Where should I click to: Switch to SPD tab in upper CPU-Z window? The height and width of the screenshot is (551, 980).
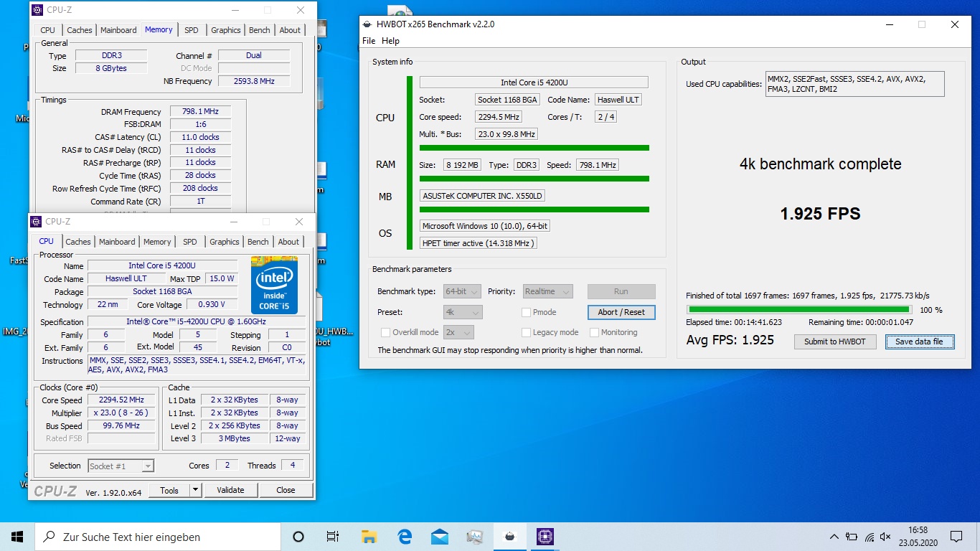pyautogui.click(x=191, y=30)
